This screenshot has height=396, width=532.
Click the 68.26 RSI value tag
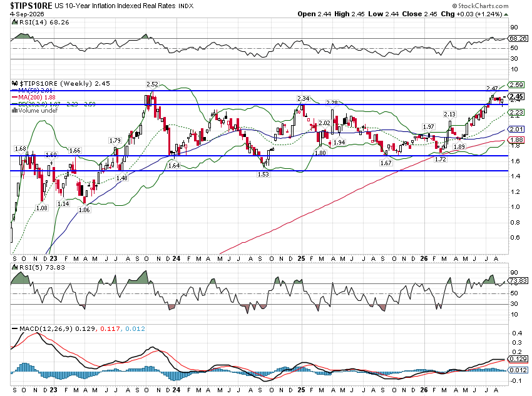pos(518,39)
